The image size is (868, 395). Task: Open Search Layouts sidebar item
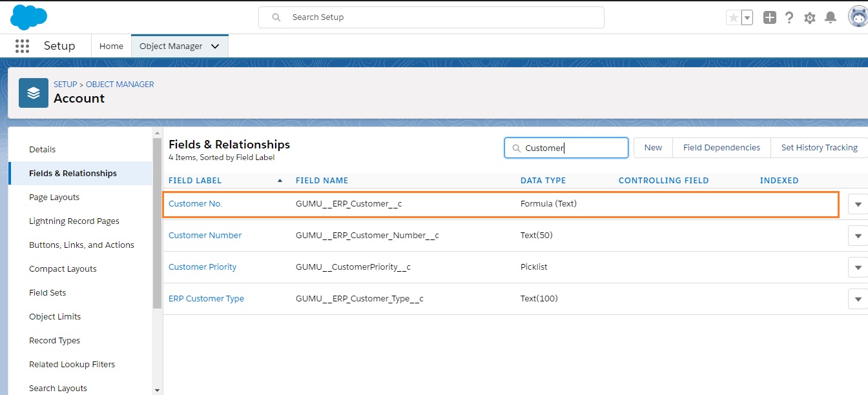58,388
